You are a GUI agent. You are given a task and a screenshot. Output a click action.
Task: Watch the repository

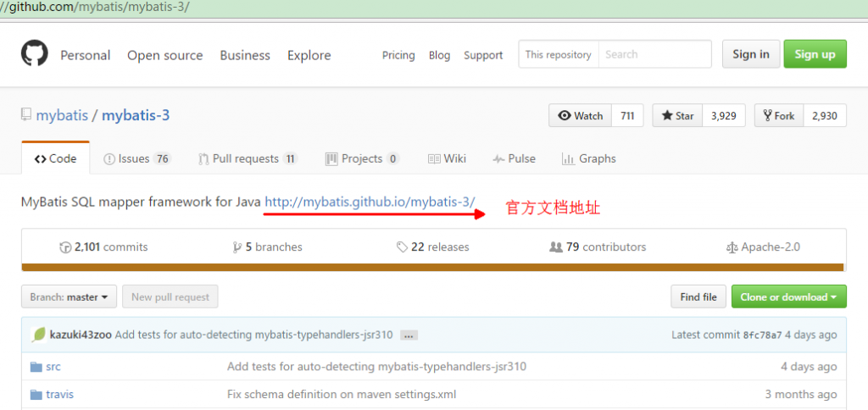click(580, 116)
